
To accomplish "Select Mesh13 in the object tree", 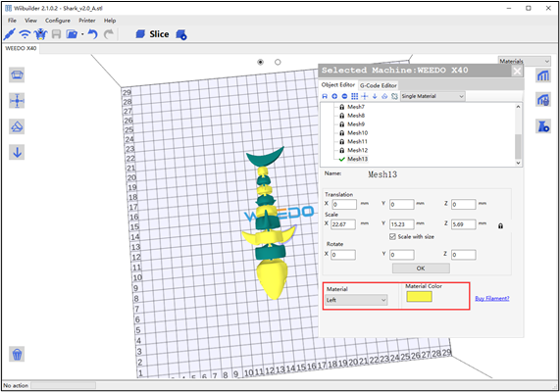I will tap(358, 159).
